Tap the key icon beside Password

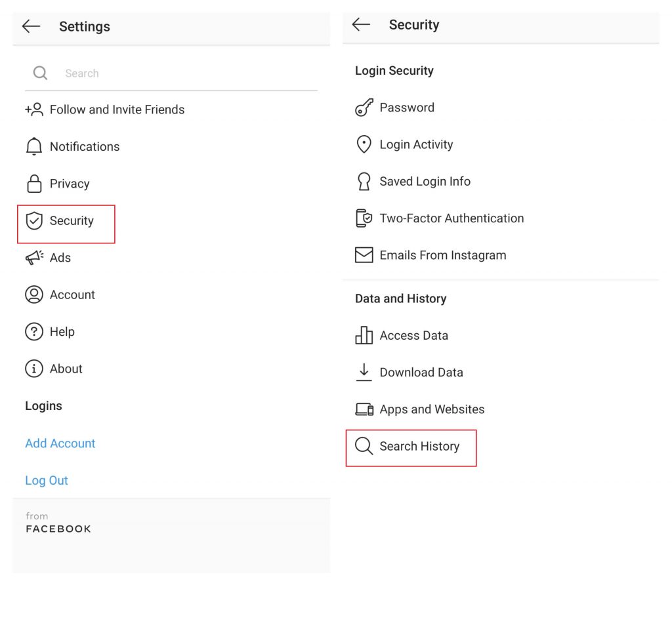pos(364,108)
